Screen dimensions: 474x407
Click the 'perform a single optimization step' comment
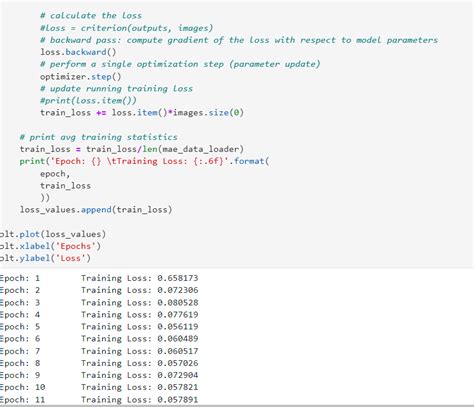click(180, 64)
